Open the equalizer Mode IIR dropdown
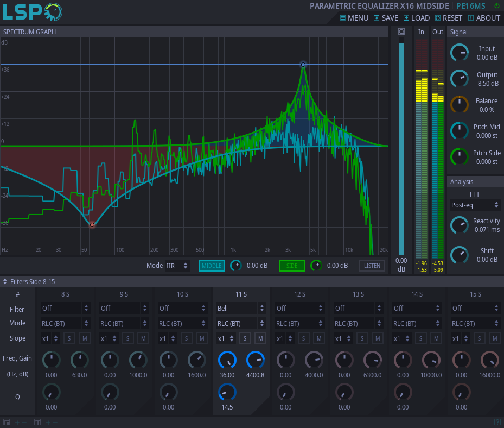The height and width of the screenshot is (428, 504). [x=177, y=266]
